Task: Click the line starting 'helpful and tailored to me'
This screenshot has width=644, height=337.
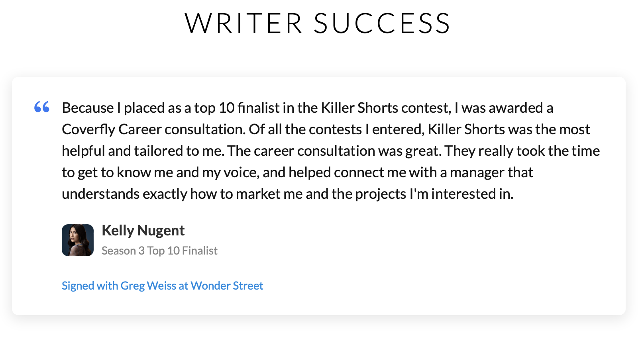Action: point(331,151)
